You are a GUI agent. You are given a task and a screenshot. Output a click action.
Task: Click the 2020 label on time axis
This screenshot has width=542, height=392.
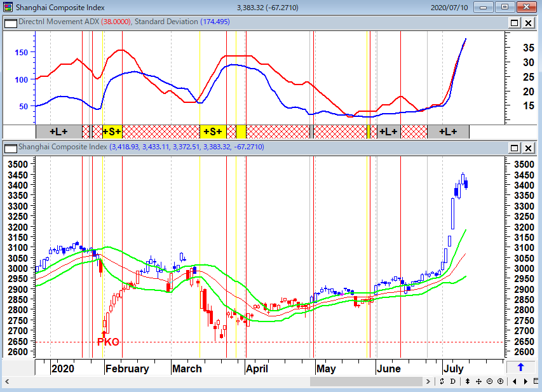[x=62, y=368]
